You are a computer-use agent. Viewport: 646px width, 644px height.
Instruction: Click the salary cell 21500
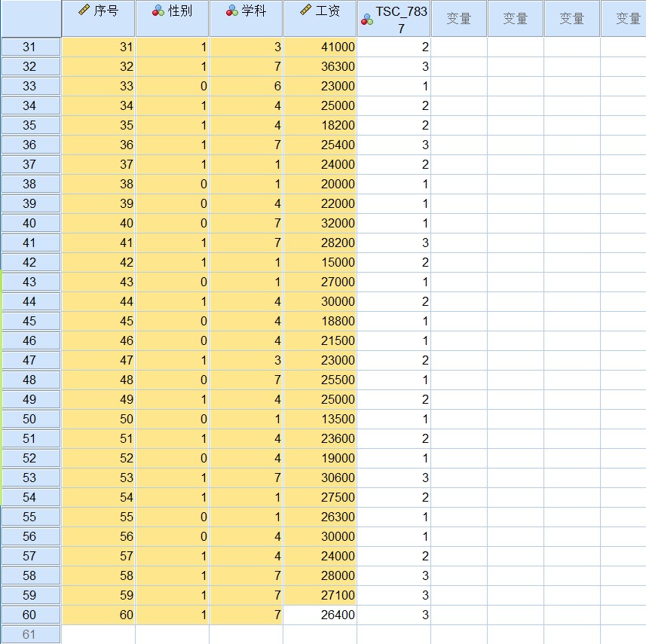pos(320,340)
